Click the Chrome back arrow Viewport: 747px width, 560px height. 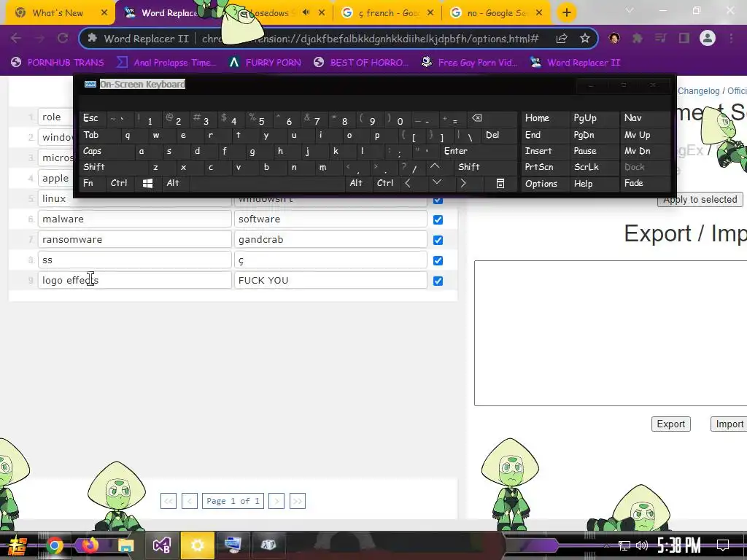[15, 38]
